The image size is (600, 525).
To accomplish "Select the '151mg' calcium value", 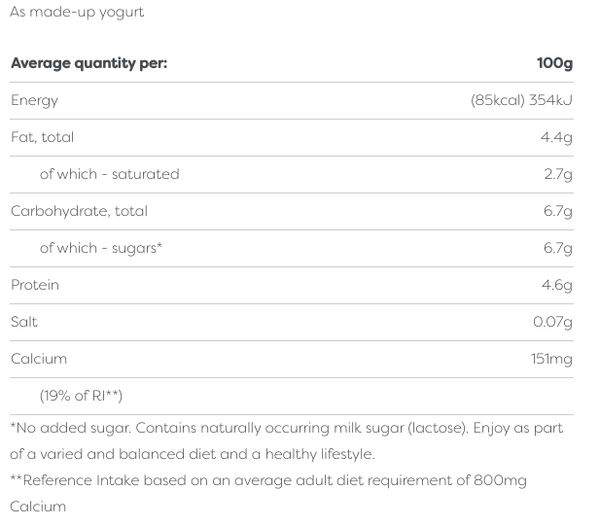I will tap(550, 359).
